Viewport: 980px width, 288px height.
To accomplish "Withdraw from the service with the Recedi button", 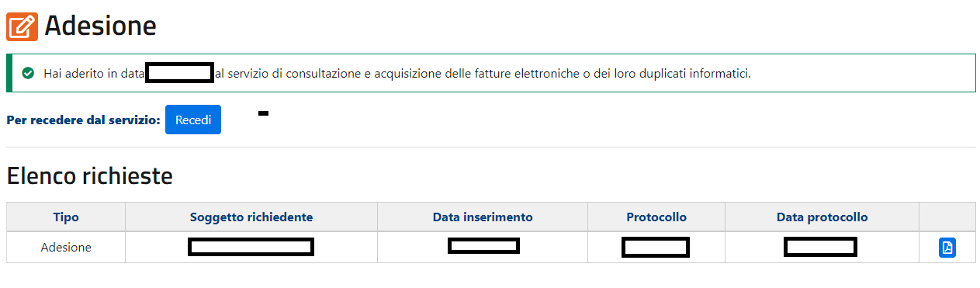I will coord(193,120).
